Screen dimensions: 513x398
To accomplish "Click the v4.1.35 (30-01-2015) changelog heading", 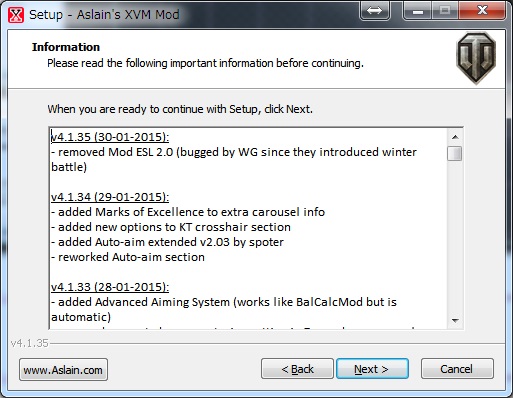I will [x=110, y=137].
